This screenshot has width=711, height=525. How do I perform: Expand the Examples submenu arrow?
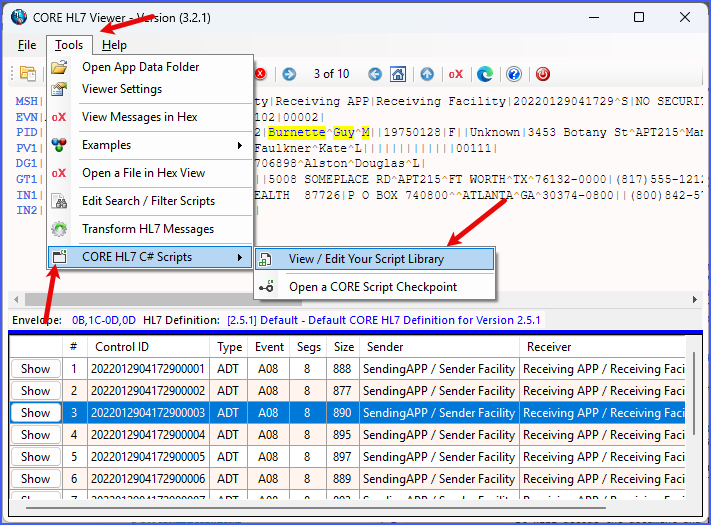(240, 145)
